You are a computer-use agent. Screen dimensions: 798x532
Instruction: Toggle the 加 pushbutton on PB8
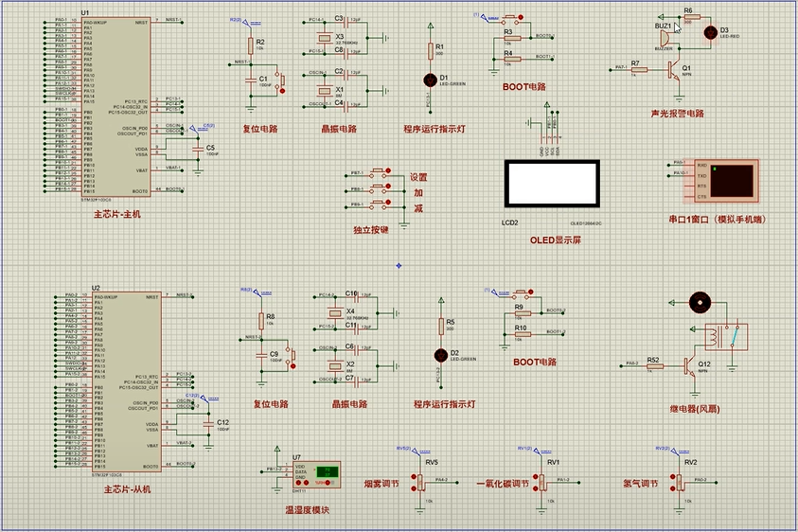pyautogui.click(x=380, y=189)
